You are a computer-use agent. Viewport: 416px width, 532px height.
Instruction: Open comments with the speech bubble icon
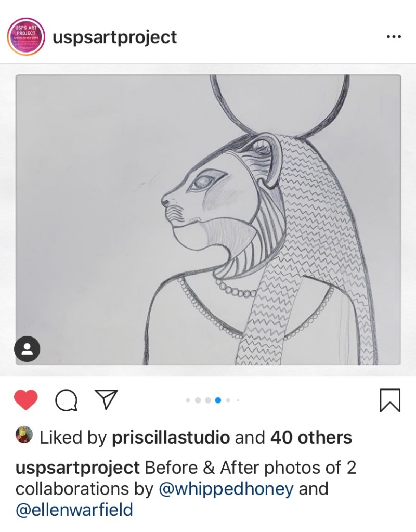point(66,400)
